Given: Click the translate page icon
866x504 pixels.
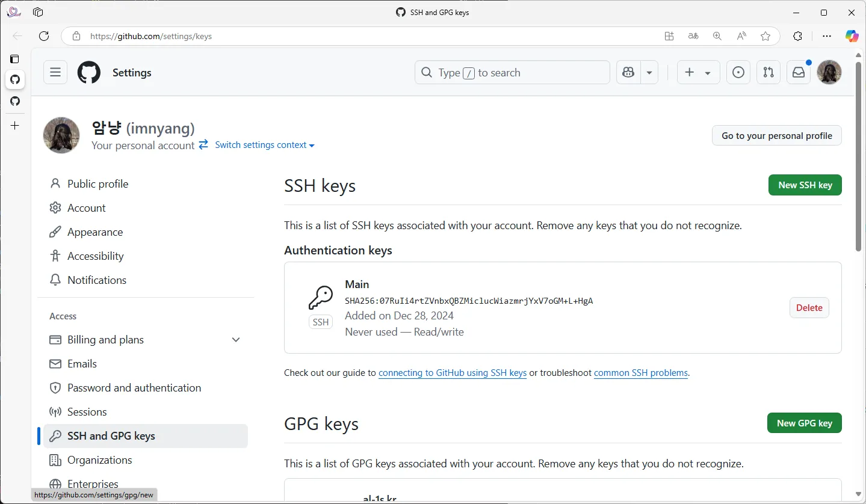Looking at the screenshot, I should (x=693, y=36).
